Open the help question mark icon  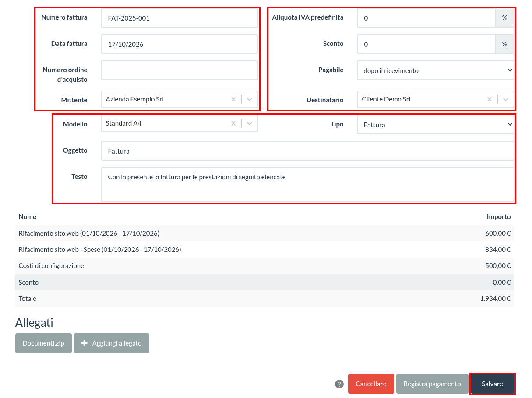coord(339,384)
